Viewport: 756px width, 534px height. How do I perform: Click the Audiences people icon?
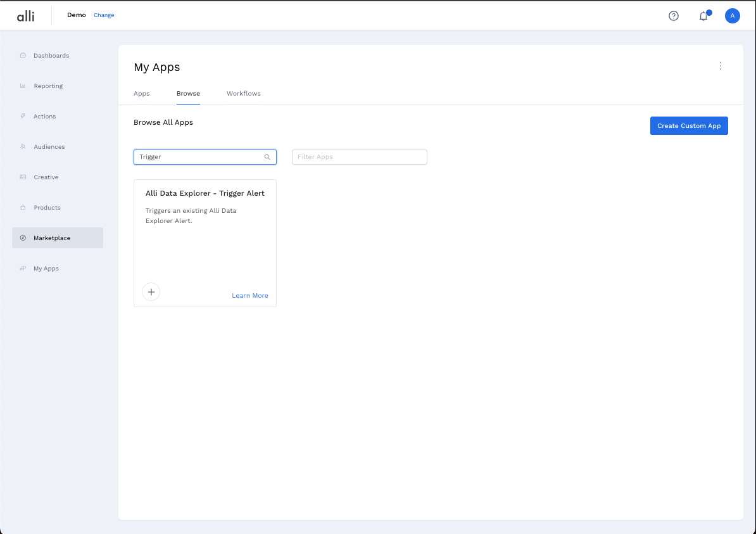point(23,147)
